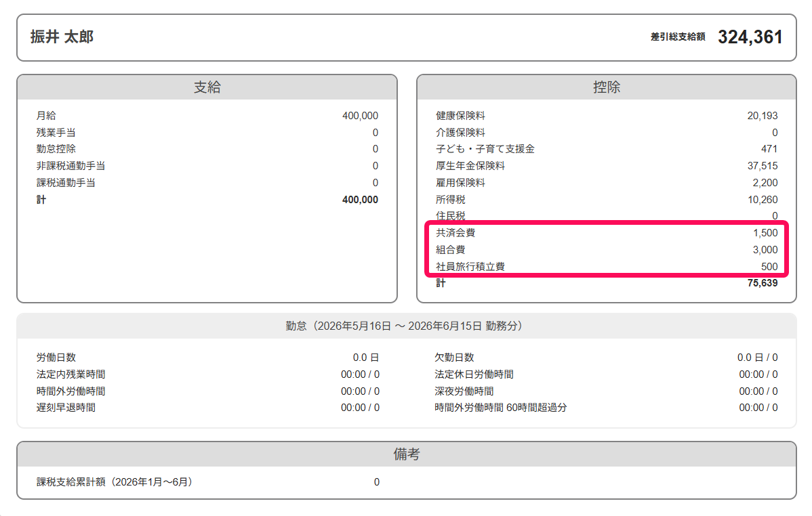
Task: Click the 子ども・子育て支援金 label
Action: point(485,149)
